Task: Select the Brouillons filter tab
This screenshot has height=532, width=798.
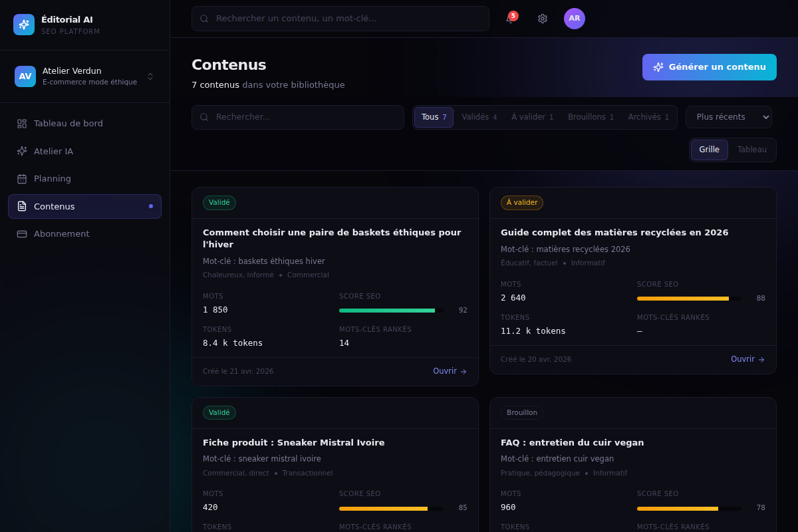Action: coord(591,117)
